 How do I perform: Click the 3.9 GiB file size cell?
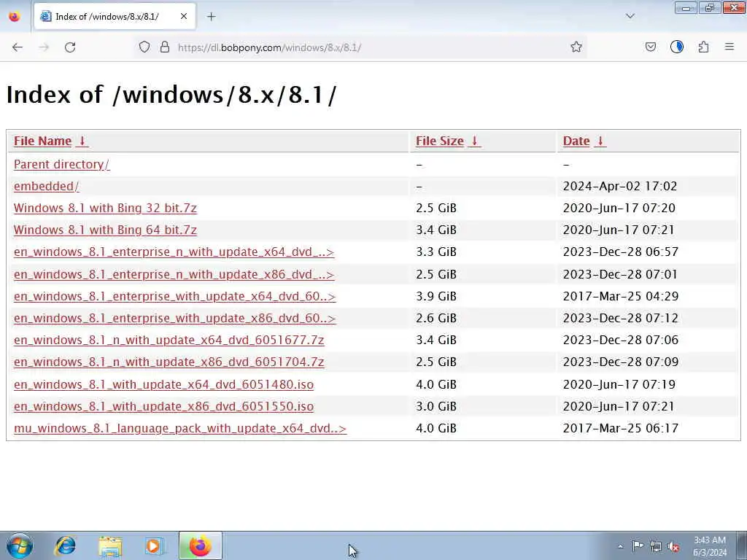(x=436, y=296)
